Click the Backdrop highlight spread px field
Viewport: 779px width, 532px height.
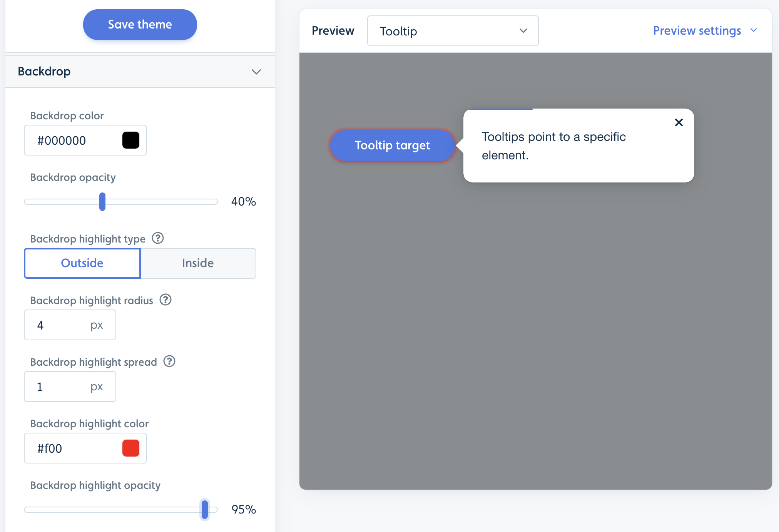click(70, 386)
